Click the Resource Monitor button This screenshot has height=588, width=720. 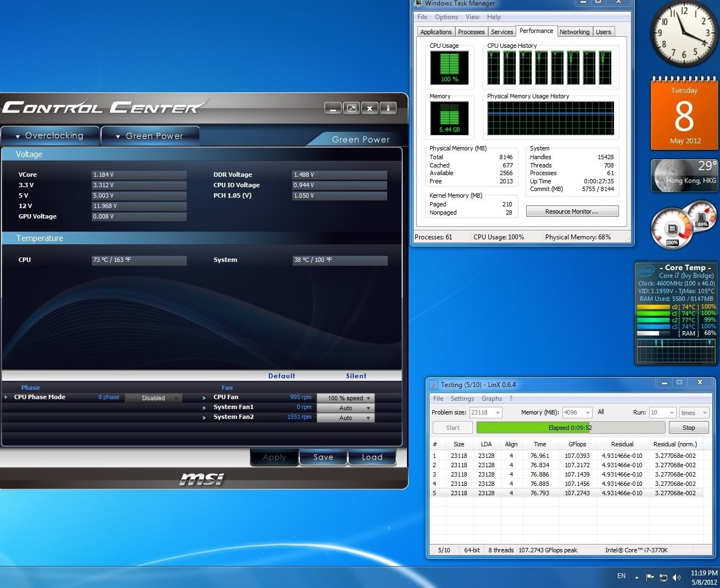(572, 211)
